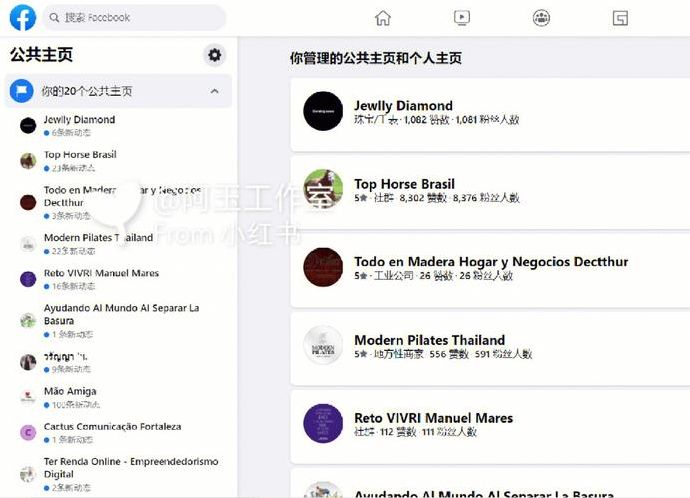Viewport: 690px width, 498px height.
Task: Open Todo en Madera Hogar y Negocios Dectthur card
Action: [491, 262]
